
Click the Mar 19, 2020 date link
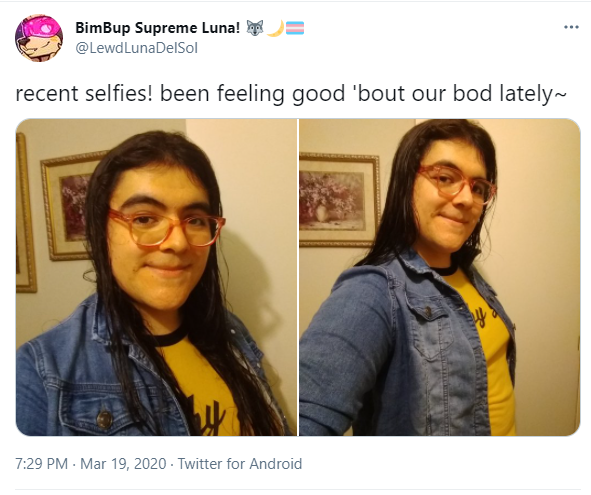(123, 464)
